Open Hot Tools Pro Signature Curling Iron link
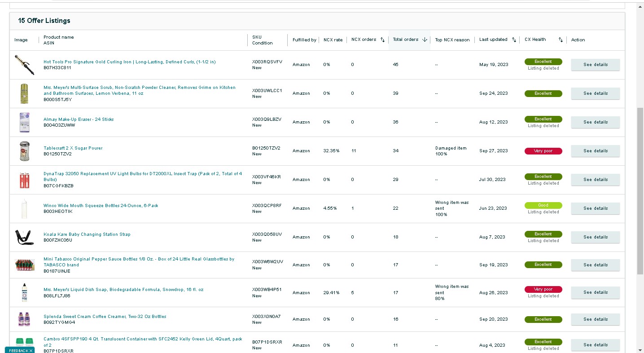644x353 pixels. pos(130,62)
